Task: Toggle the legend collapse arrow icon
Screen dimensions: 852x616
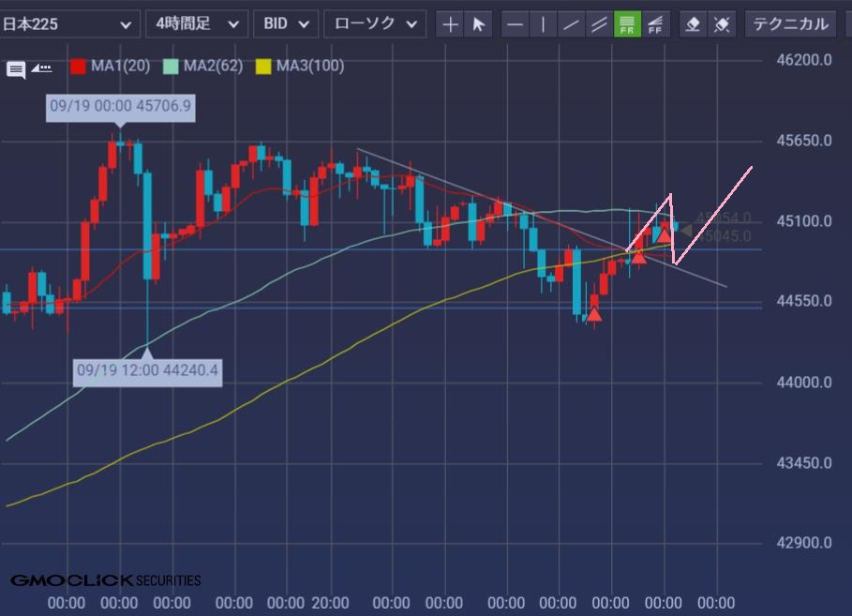Action: [x=41, y=68]
